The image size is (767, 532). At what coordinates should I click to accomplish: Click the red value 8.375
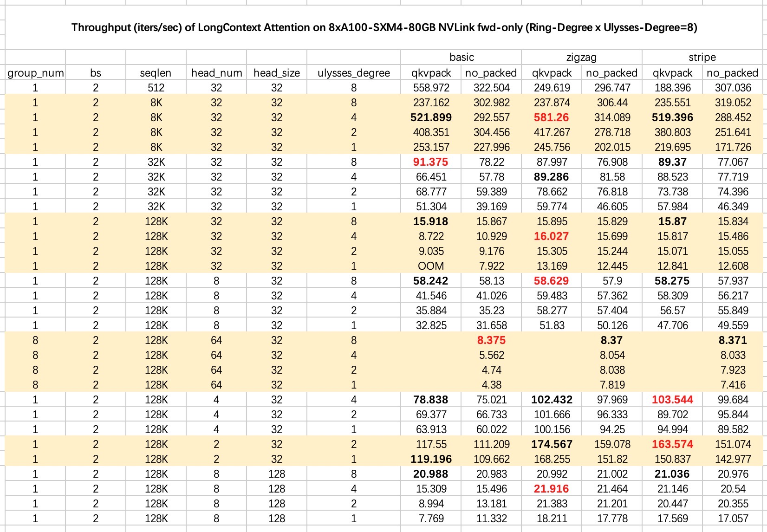[x=491, y=340]
